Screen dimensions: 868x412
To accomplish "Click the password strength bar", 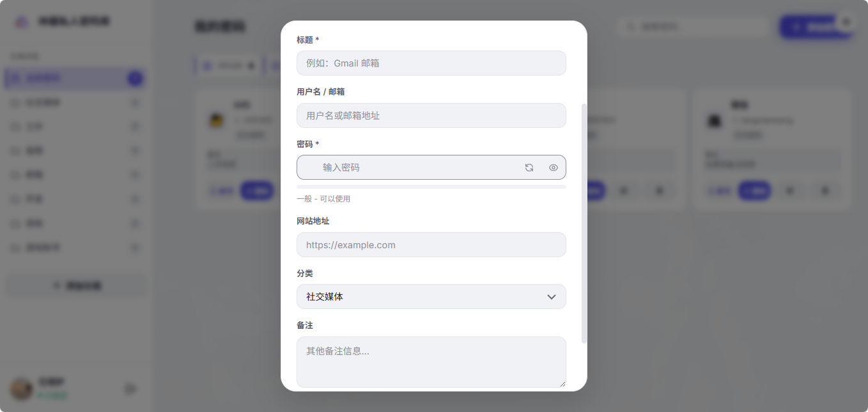I will tap(431, 187).
